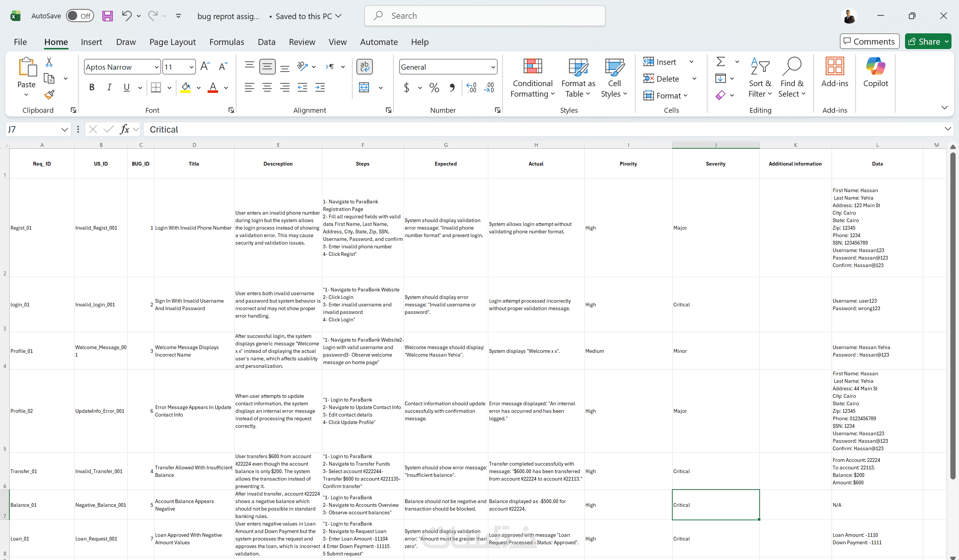Open the Formulas ribbon tab

pyautogui.click(x=226, y=42)
